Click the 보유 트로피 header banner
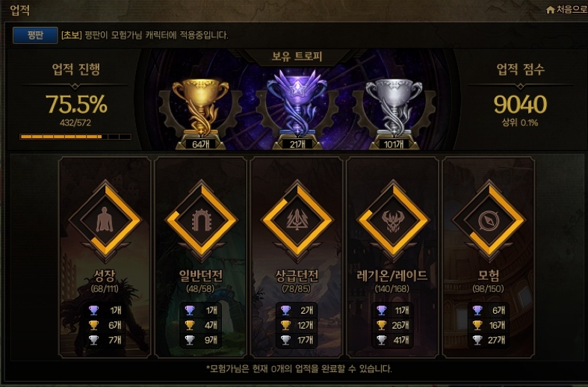This screenshot has height=387, width=588. 297,57
